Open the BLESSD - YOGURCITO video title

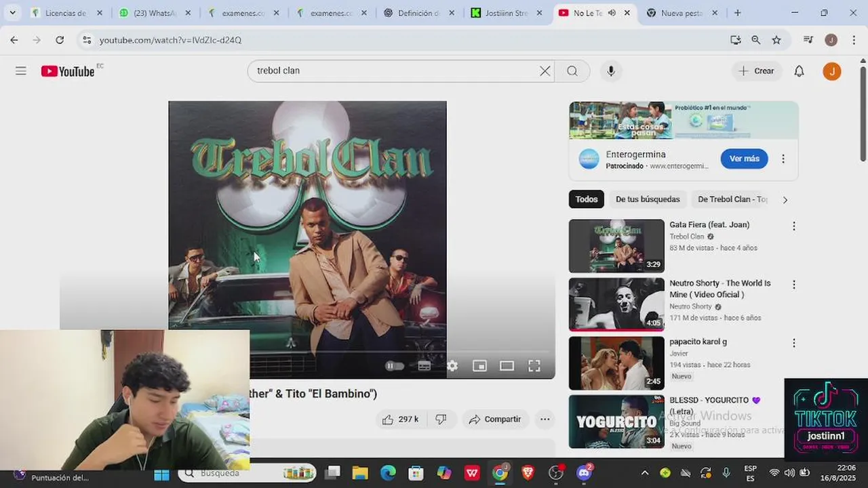tap(715, 405)
